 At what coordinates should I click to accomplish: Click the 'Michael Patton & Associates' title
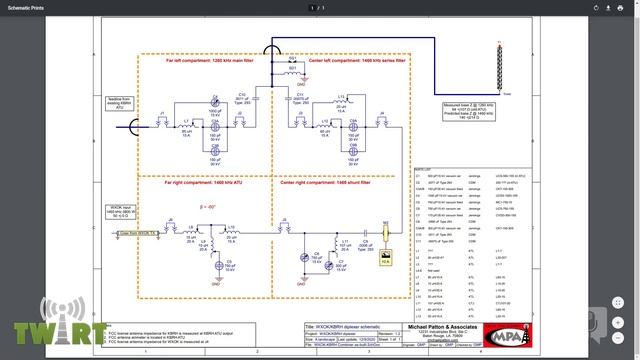click(442, 327)
